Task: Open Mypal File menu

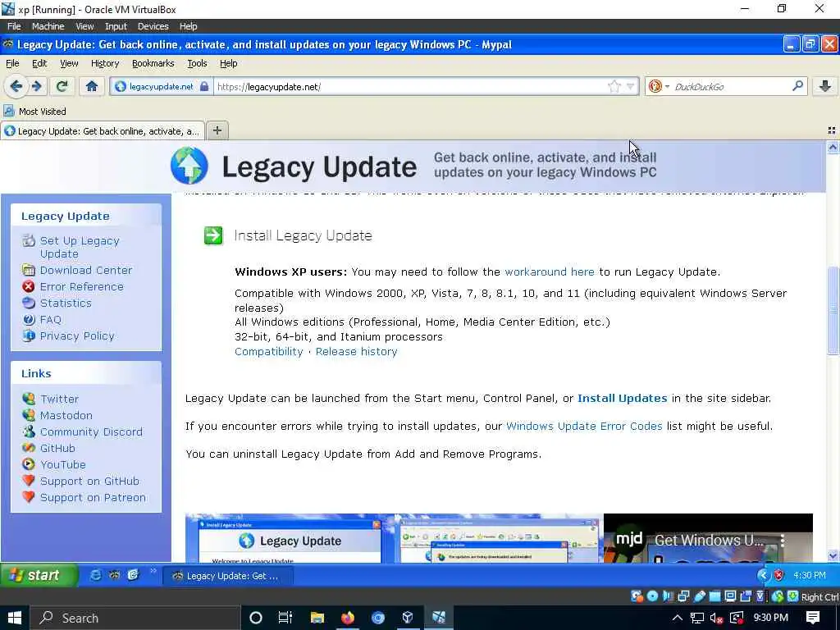Action: point(12,63)
